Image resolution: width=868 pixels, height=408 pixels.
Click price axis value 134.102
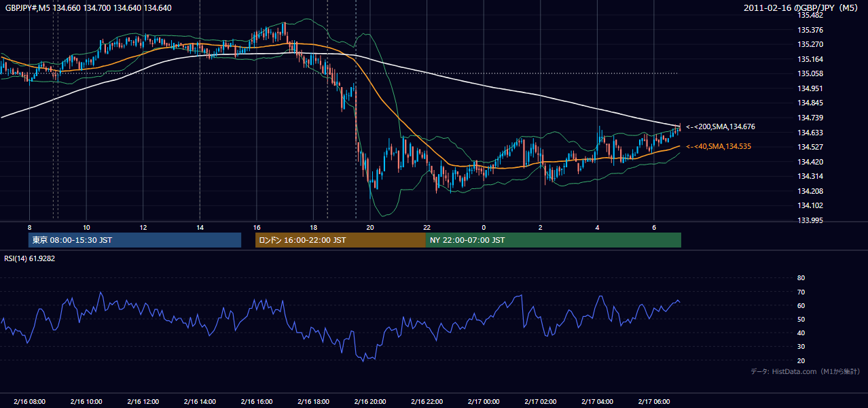point(810,205)
